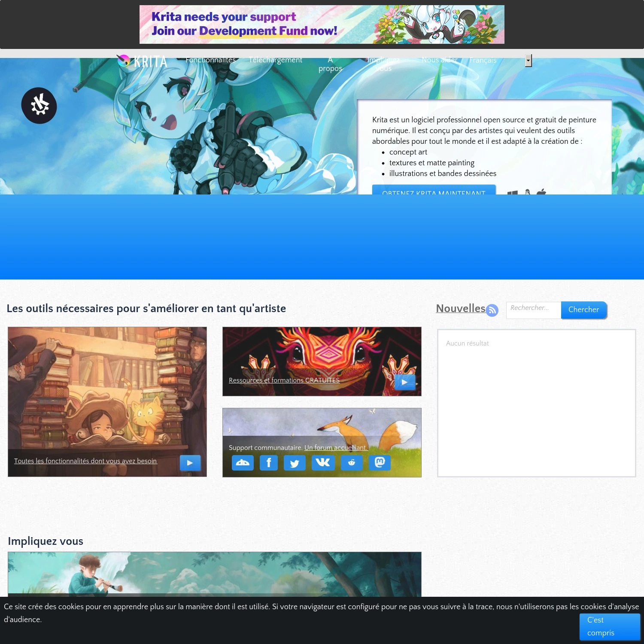Click the Aucun résultat text
Image resolution: width=644 pixels, height=644 pixels.
click(x=467, y=343)
